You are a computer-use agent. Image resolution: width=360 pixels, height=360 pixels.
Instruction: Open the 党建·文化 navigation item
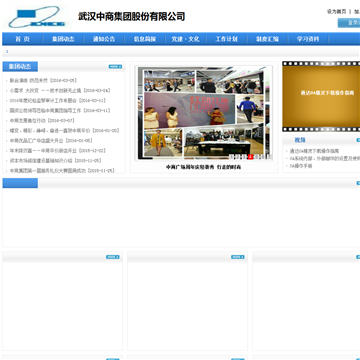click(185, 39)
